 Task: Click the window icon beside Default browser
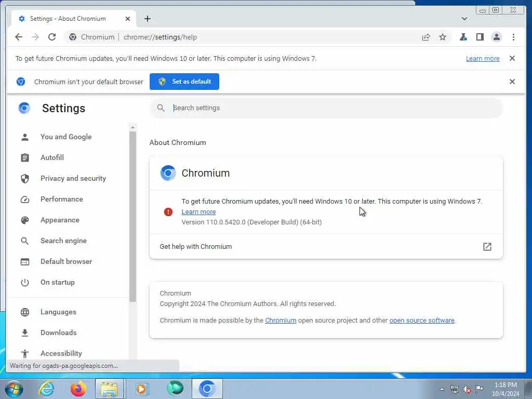[x=25, y=262]
